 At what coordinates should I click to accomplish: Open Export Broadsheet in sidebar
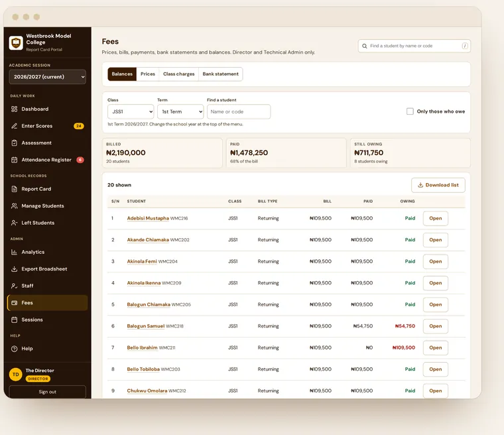tap(48, 269)
